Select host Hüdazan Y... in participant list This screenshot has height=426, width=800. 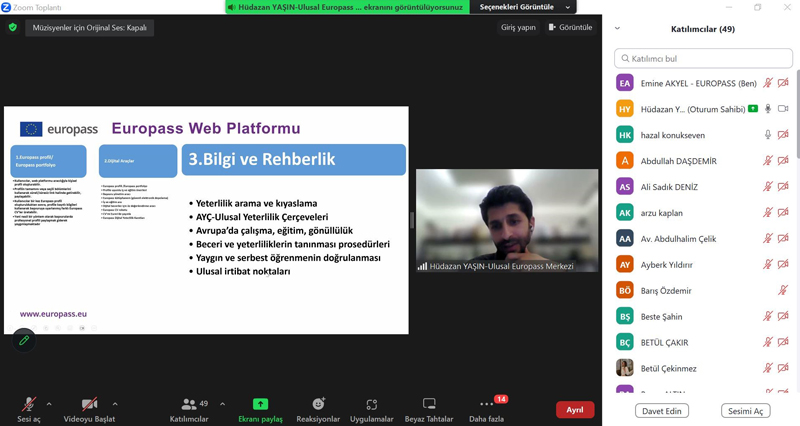(703, 109)
